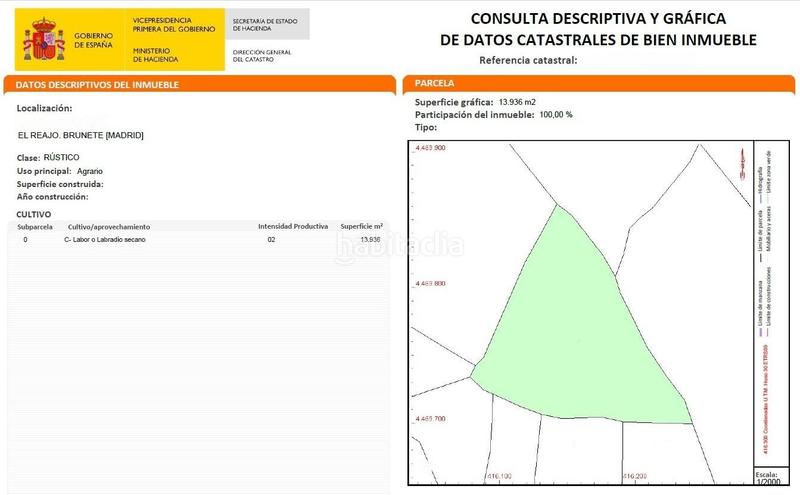Open the PARCELA section header
The height and width of the screenshot is (495, 800).
(598, 83)
